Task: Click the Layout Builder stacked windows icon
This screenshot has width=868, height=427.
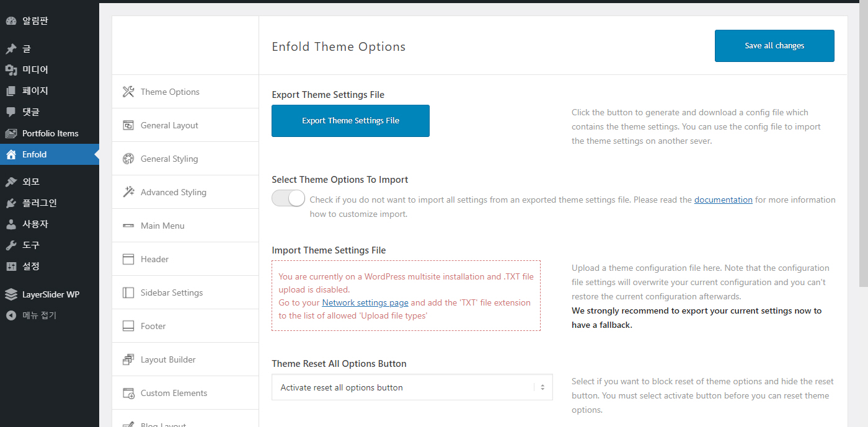Action: tap(128, 359)
